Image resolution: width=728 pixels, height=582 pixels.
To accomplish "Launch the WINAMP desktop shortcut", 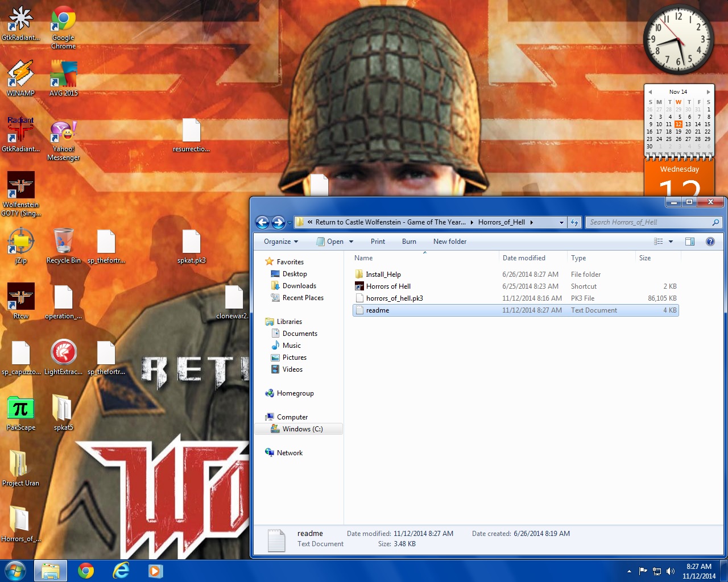I will coord(21,78).
